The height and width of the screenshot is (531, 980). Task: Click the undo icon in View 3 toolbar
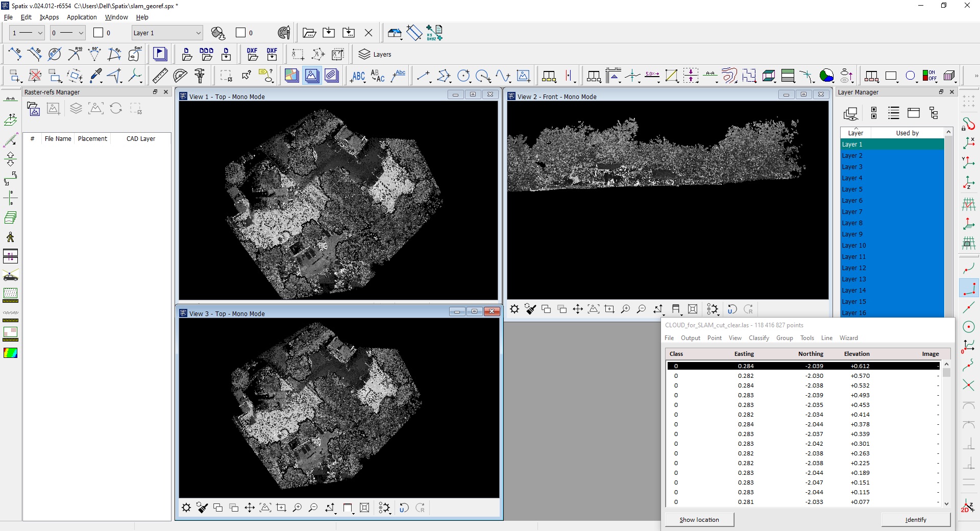(404, 508)
